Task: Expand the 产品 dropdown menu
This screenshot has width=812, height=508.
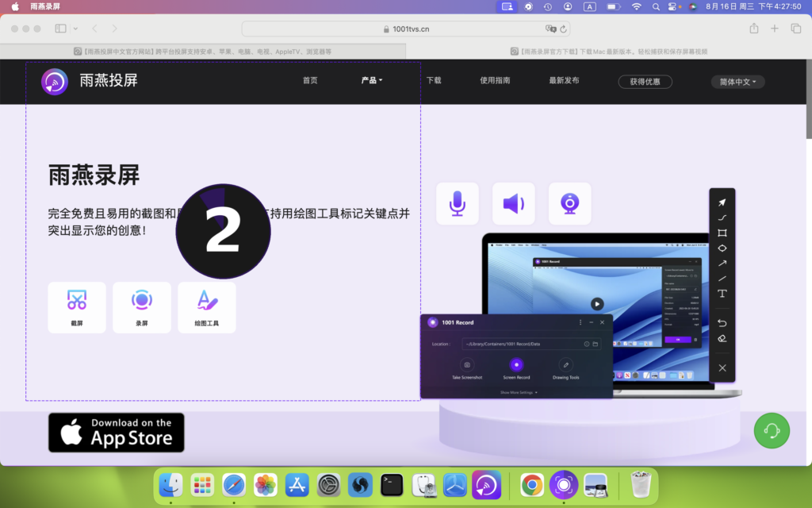Action: [372, 80]
